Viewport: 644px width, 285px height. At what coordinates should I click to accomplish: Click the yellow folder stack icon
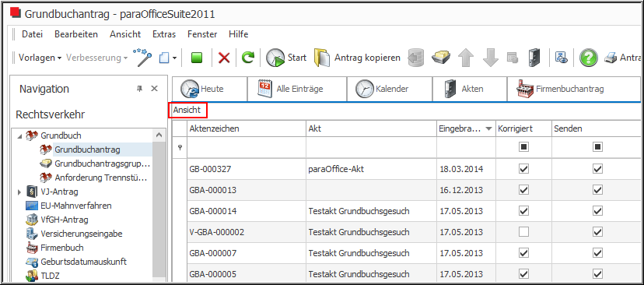pyautogui.click(x=441, y=58)
